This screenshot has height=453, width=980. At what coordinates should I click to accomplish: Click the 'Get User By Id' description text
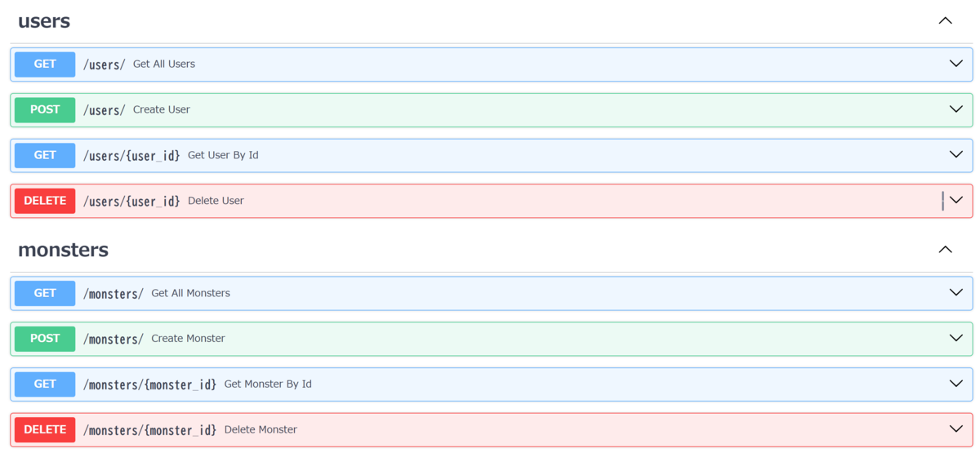click(x=223, y=155)
